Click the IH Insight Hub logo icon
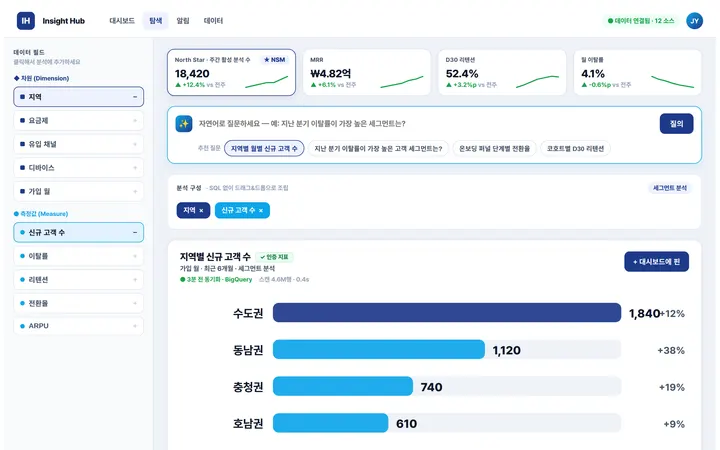This screenshot has height=450, width=720. click(x=26, y=21)
